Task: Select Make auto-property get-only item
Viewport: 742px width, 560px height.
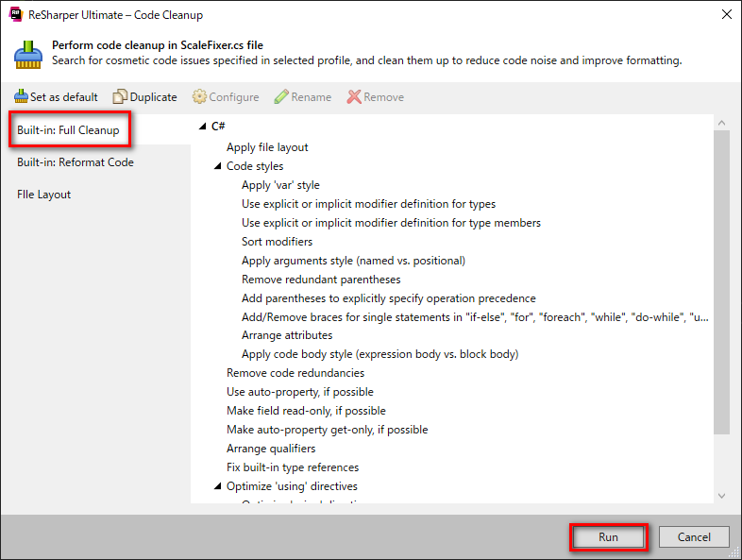Action: pos(327,430)
